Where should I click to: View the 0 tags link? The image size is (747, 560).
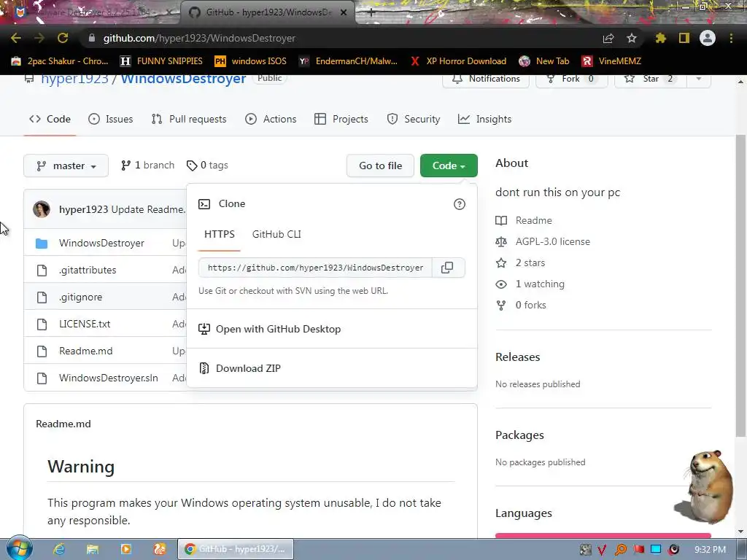click(207, 166)
